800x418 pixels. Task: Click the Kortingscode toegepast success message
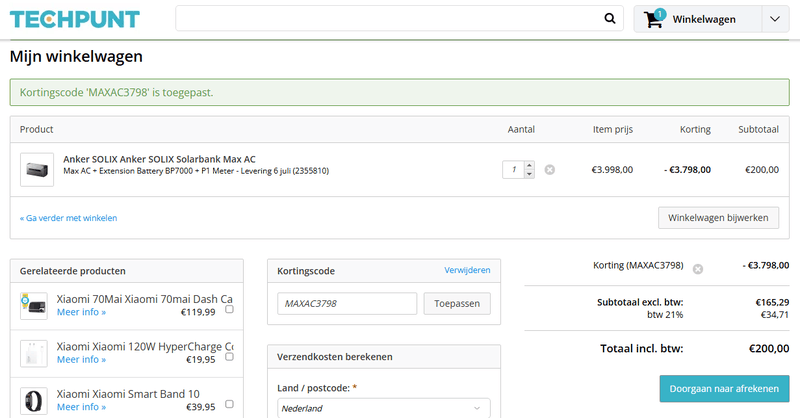click(x=399, y=92)
